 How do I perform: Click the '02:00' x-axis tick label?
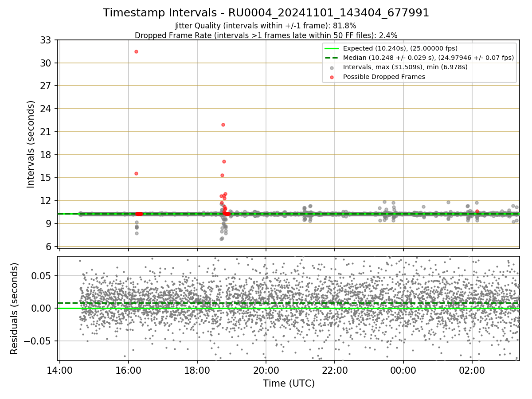click(x=472, y=371)
